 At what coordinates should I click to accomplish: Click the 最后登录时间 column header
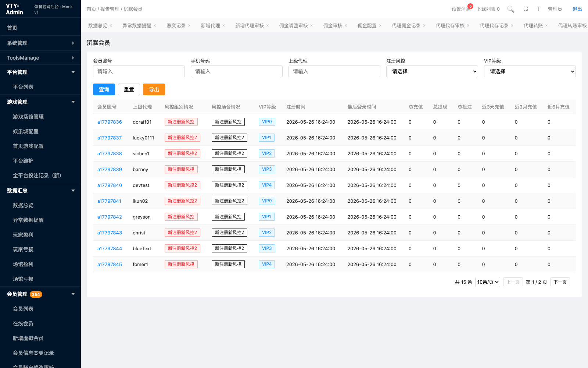pos(362,107)
